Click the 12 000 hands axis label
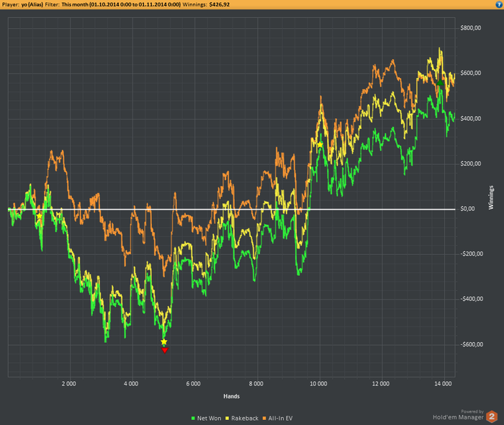Viewport: 504px width, 425px height. pos(381,384)
